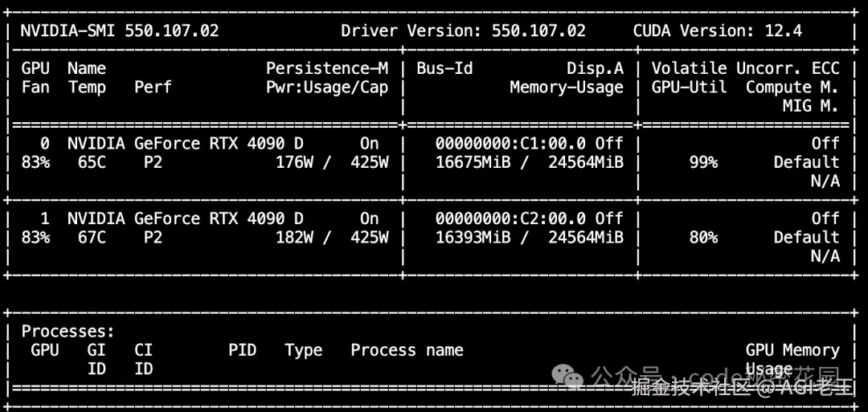Click the 'CI' column header in Processes
868x412 pixels.
pos(143,350)
